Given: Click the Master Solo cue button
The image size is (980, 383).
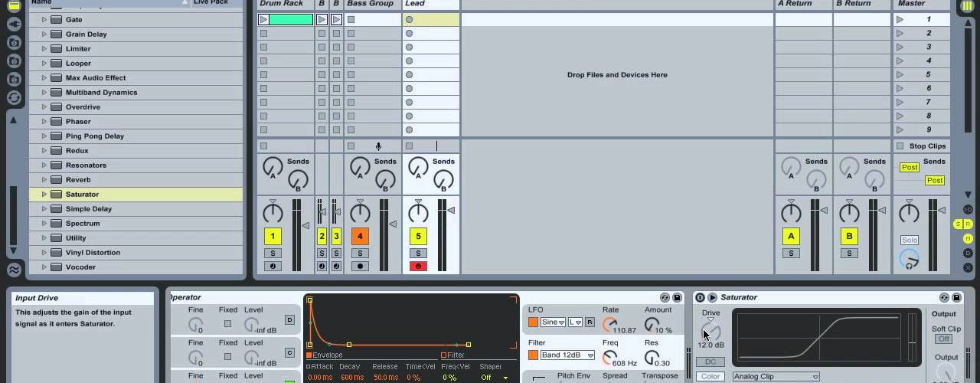Looking at the screenshot, I should 909,240.
